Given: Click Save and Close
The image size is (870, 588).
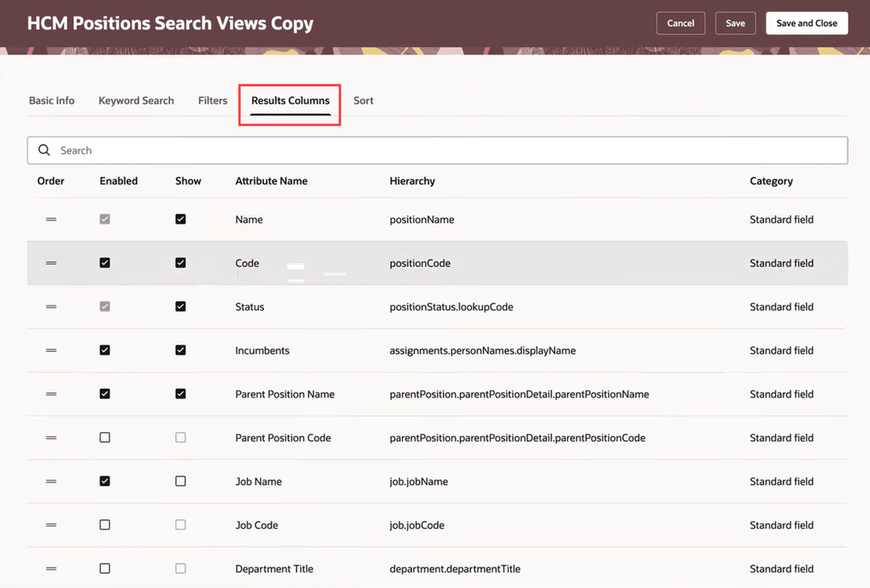Looking at the screenshot, I should pos(807,23).
